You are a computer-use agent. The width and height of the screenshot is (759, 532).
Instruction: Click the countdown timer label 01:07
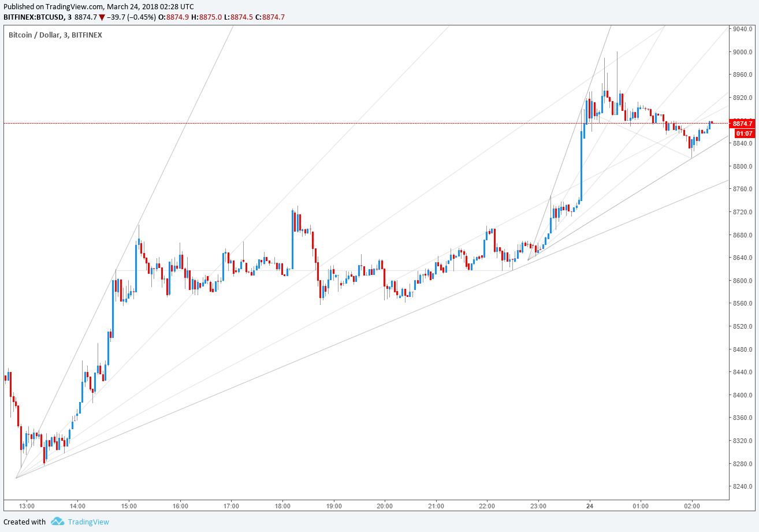[x=745, y=133]
